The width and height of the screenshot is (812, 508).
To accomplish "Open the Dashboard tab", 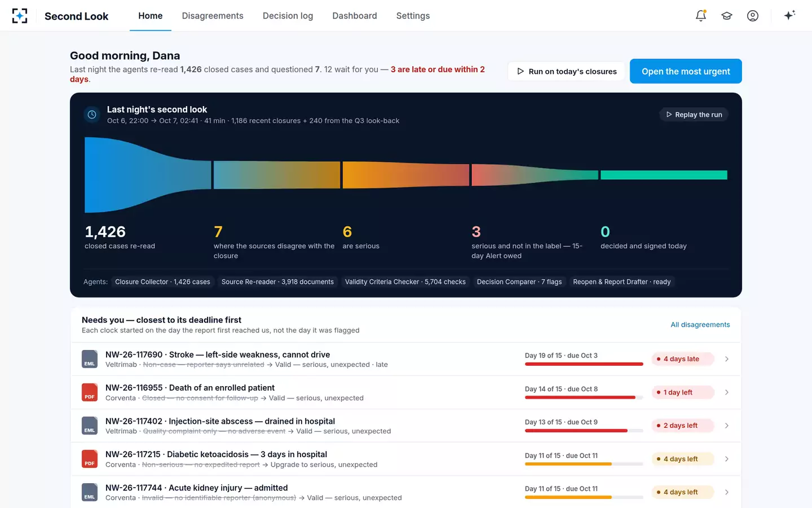I will pos(355,16).
